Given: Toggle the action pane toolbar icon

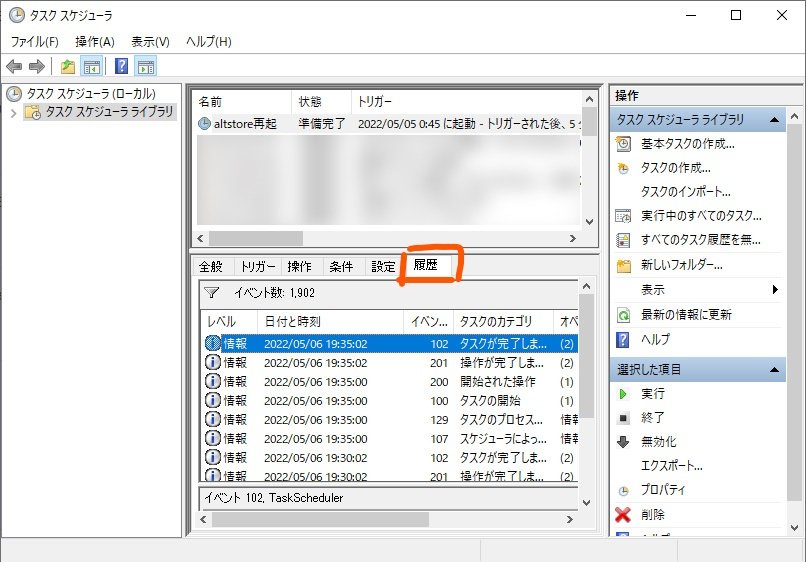Looking at the screenshot, I should [146, 66].
